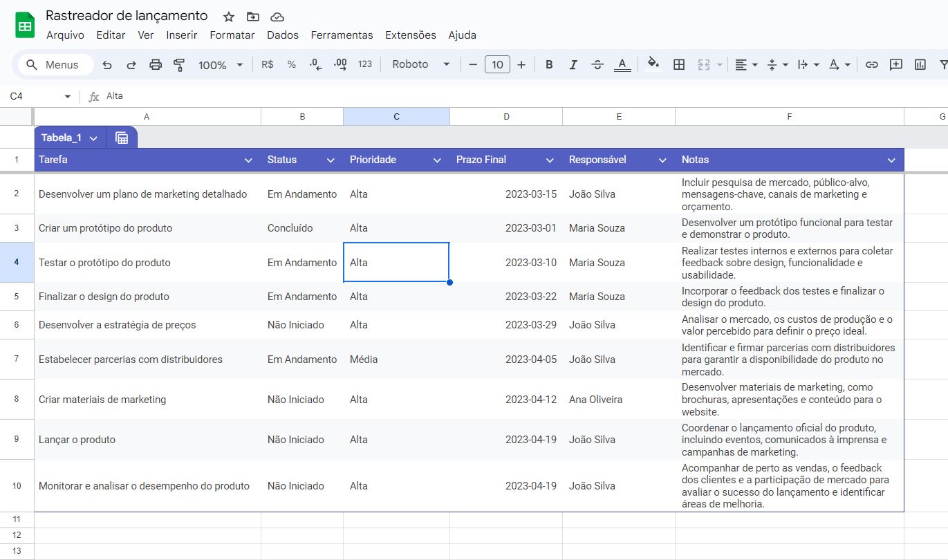Select the paint format roller tool
The width and height of the screenshot is (948, 560).
[x=179, y=65]
